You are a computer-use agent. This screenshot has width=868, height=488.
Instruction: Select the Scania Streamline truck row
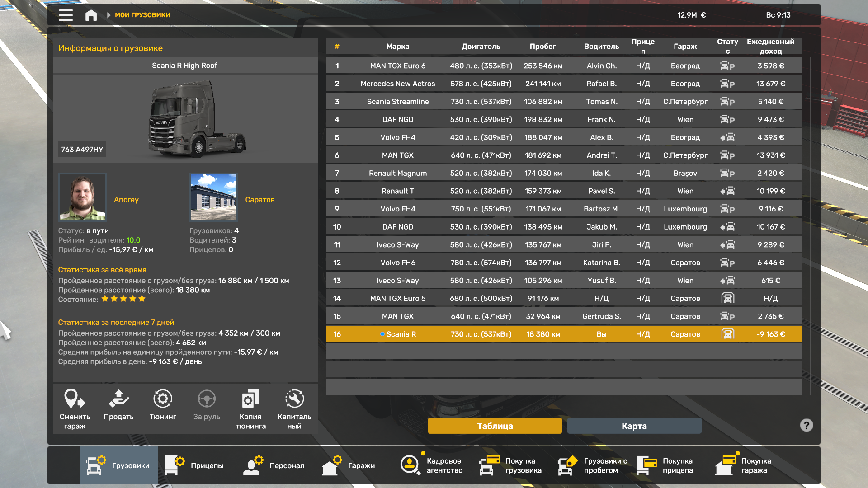point(564,102)
